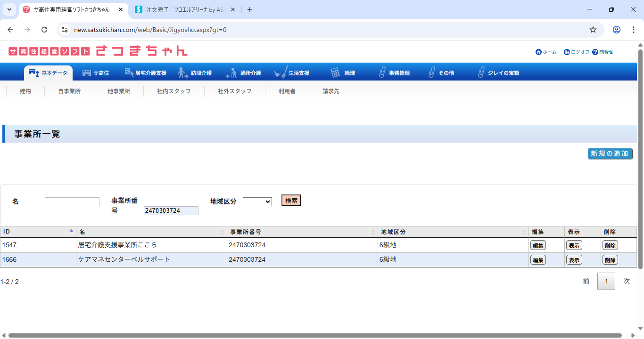Edit the 居宅介護支援事業所こころ row
This screenshot has width=644, height=339.
pyautogui.click(x=538, y=245)
